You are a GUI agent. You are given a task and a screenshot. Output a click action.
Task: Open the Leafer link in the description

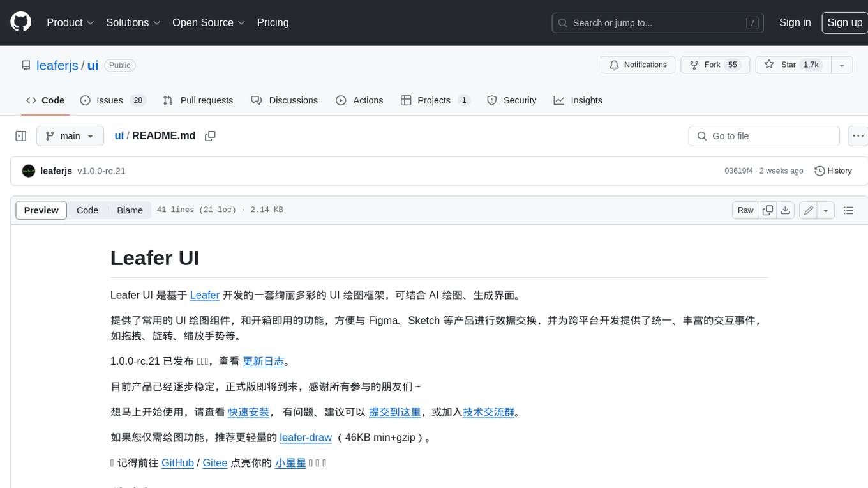coord(205,295)
